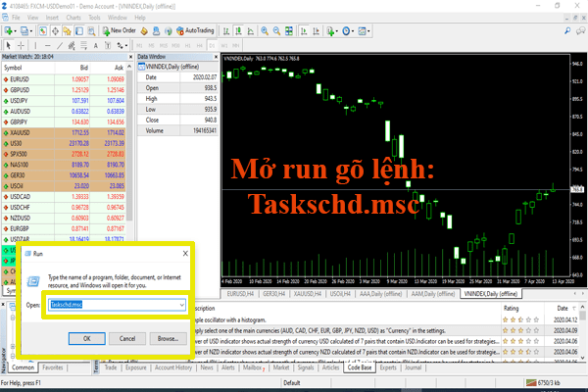This screenshot has height=392, width=588.
Task: Open the Indicators list dropdown
Action: pos(332,31)
